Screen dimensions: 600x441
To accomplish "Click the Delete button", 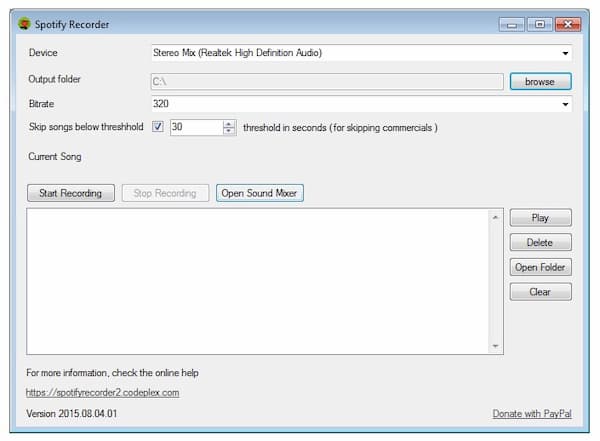I will (x=540, y=242).
